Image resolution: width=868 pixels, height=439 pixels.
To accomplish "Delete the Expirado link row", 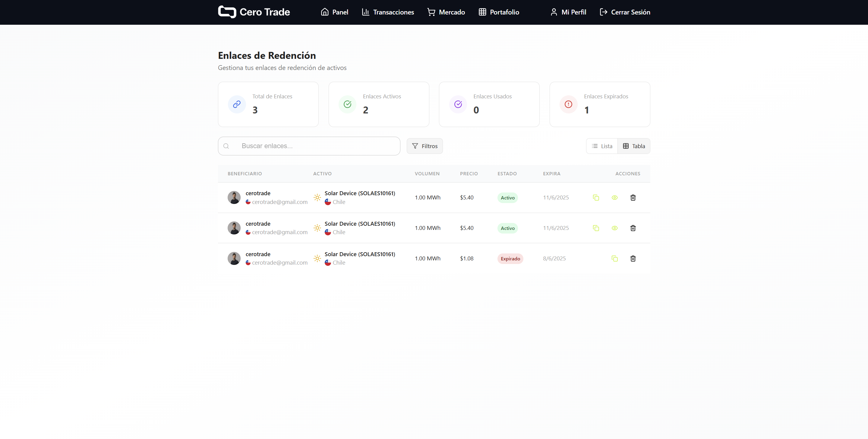I will pyautogui.click(x=633, y=259).
